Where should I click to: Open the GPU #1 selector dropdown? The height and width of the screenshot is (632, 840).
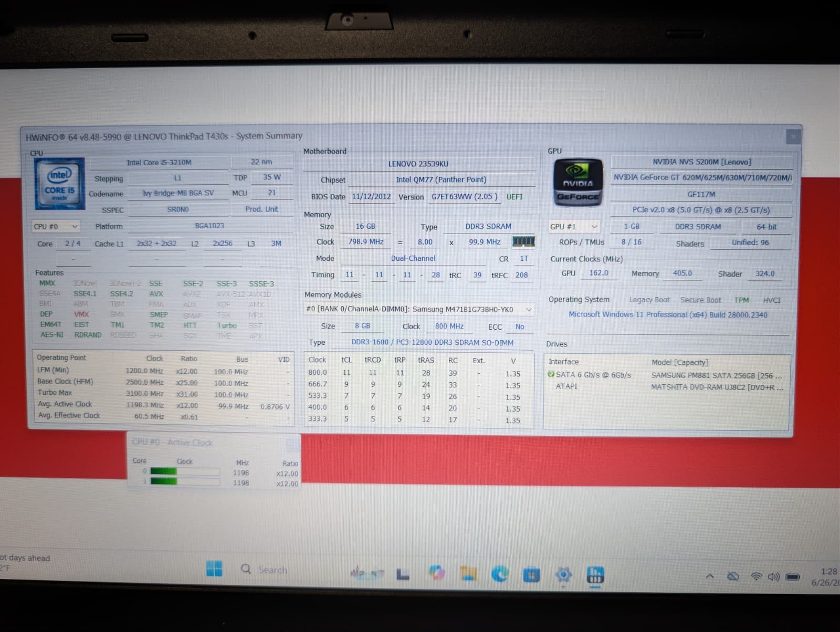tap(574, 227)
